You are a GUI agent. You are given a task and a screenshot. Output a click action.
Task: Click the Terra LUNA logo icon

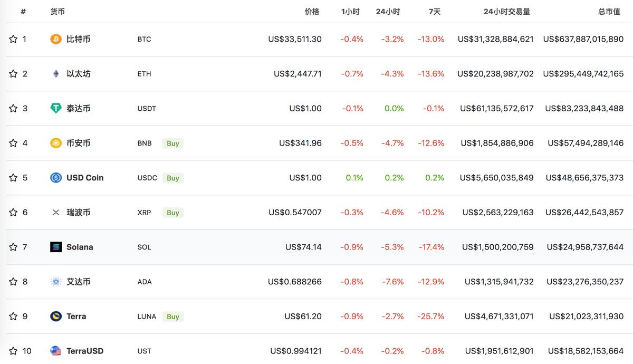(56, 317)
